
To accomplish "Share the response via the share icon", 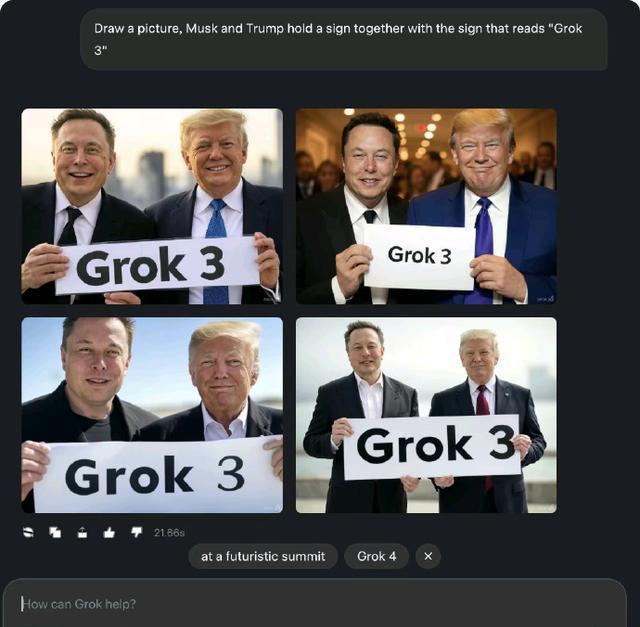I will coord(82,532).
